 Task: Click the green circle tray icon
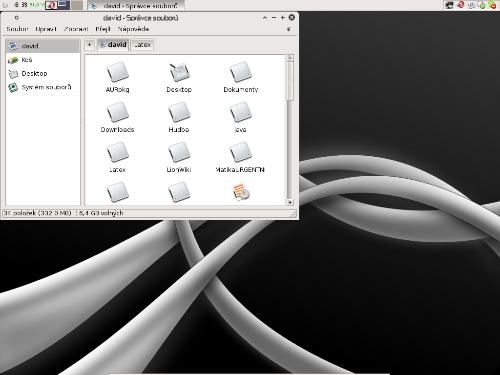pyautogui.click(x=482, y=5)
